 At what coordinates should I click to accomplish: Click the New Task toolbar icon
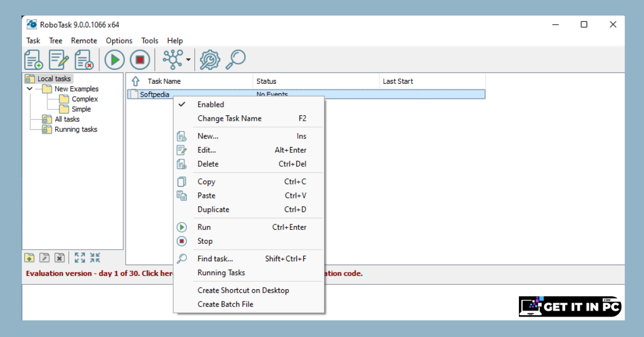pos(34,60)
